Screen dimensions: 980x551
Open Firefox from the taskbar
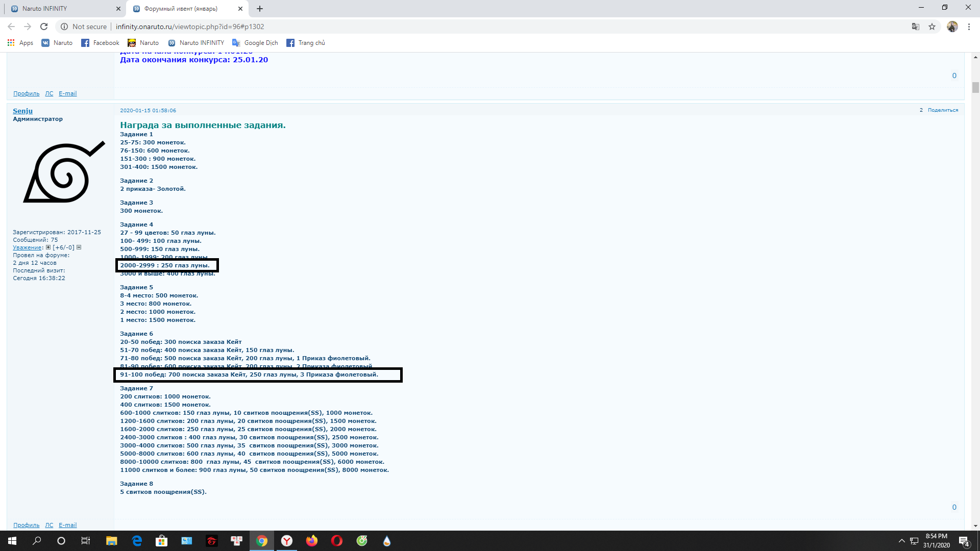click(312, 541)
